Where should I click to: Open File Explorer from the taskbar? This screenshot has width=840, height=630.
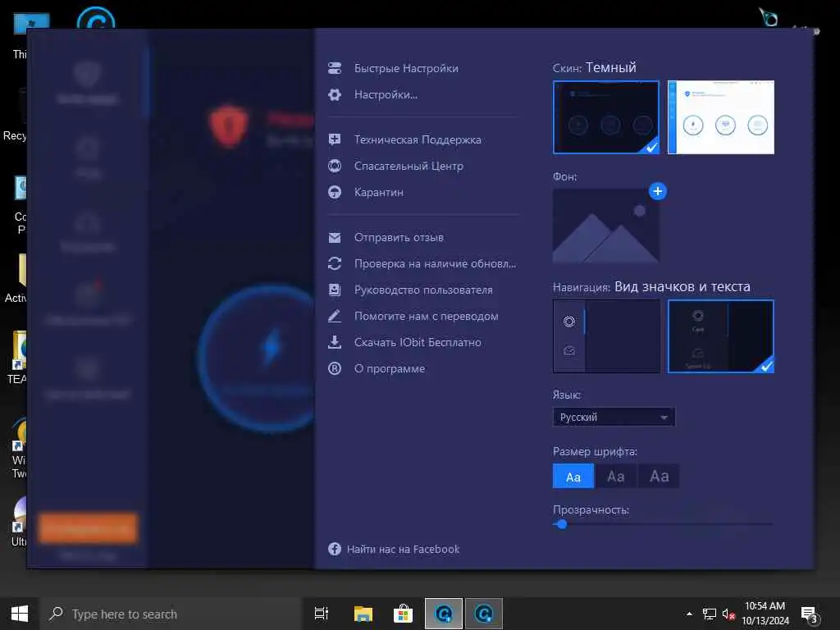click(363, 614)
